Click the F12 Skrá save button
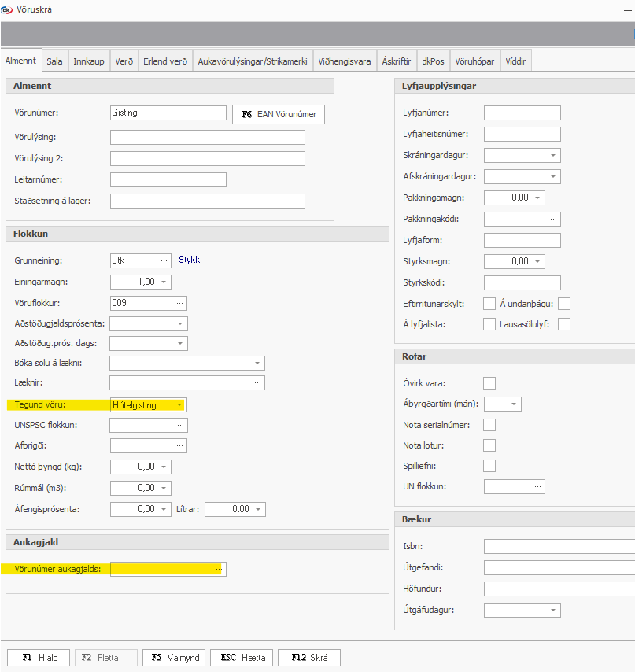Image resolution: width=635 pixels, height=672 pixels. pos(309,658)
